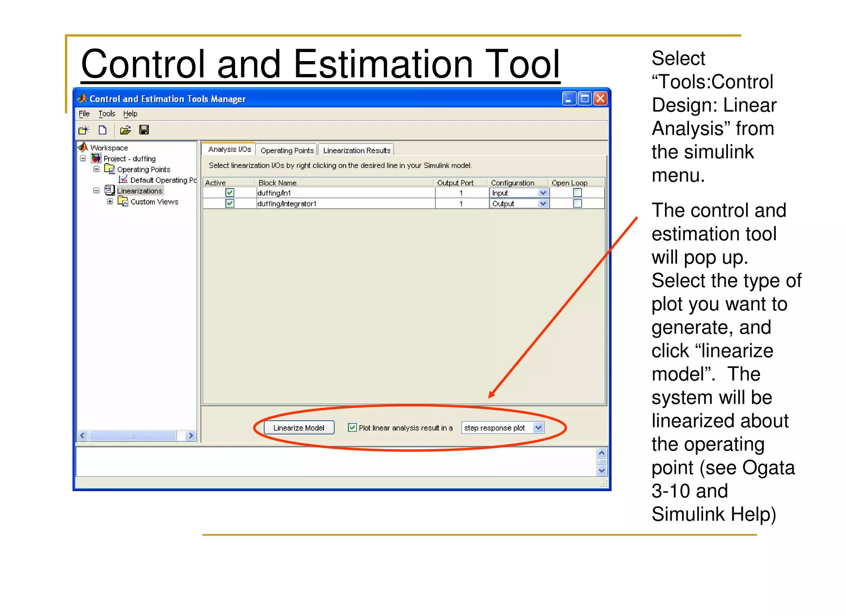Viewport: 846px width, 616px height.
Task: Click the Project - duffing node icon
Action: [x=96, y=158]
